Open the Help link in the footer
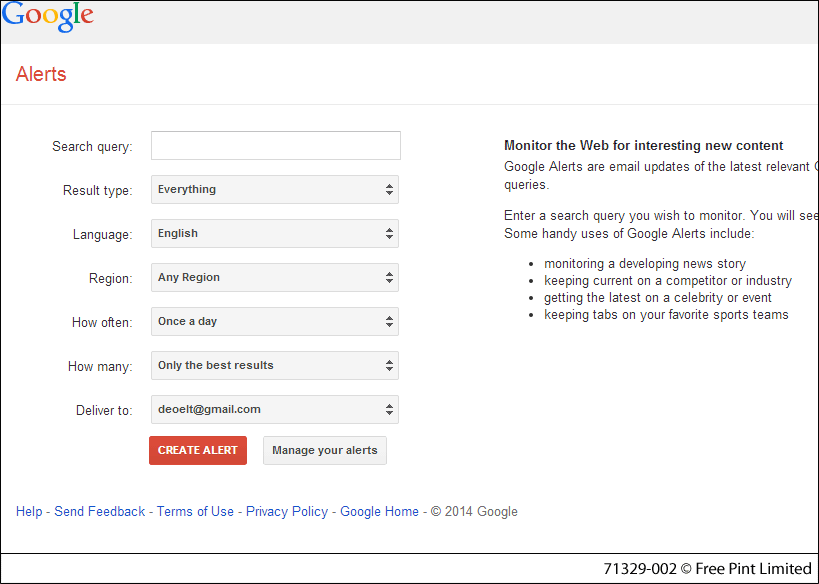This screenshot has width=819, height=584. (x=29, y=511)
